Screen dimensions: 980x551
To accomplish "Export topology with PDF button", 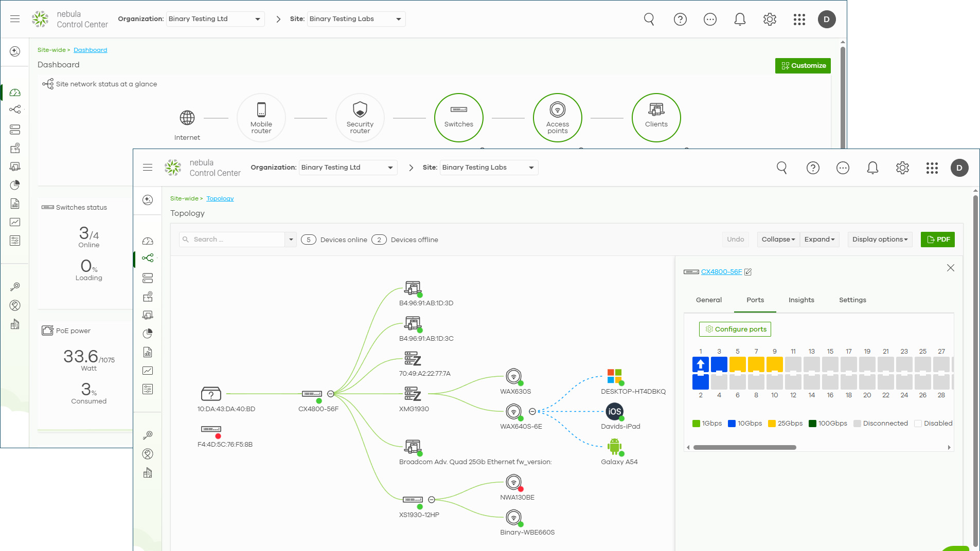I will (x=938, y=240).
